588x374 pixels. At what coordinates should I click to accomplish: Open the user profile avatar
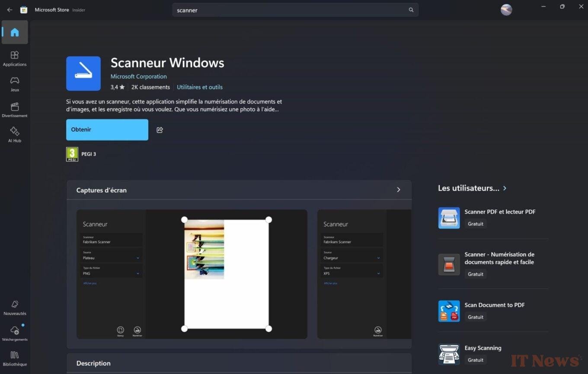[x=506, y=10]
